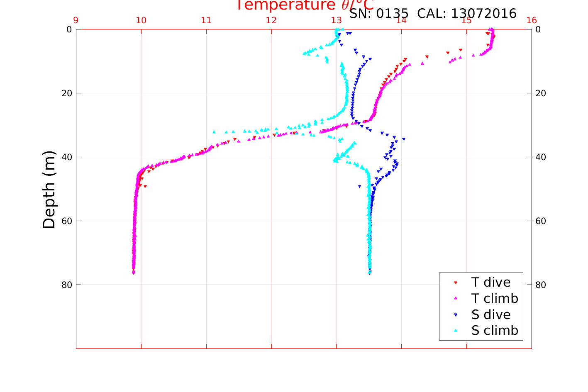Viewport: 588px width, 392px height.
Task: Click left-axis depth tick label 0
Action: point(69,29)
